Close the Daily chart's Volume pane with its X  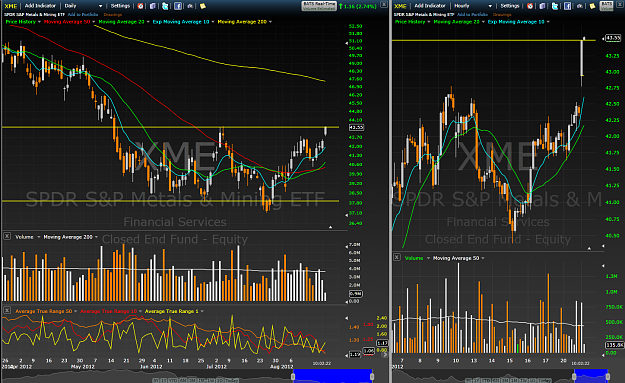click(7, 236)
